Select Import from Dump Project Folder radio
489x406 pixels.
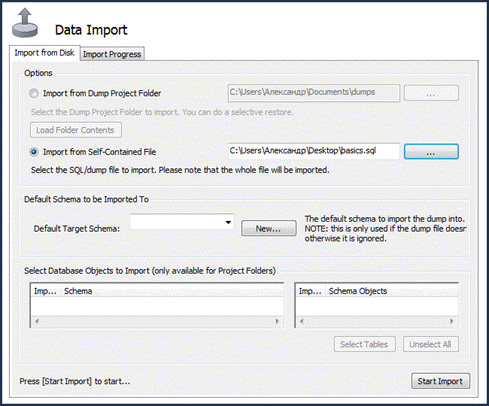(34, 93)
